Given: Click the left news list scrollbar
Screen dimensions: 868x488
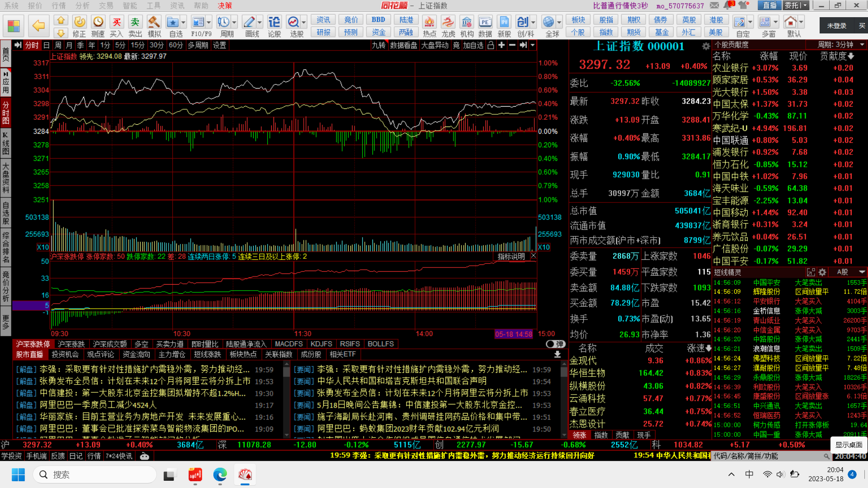Looking at the screenshot, I should (286, 399).
